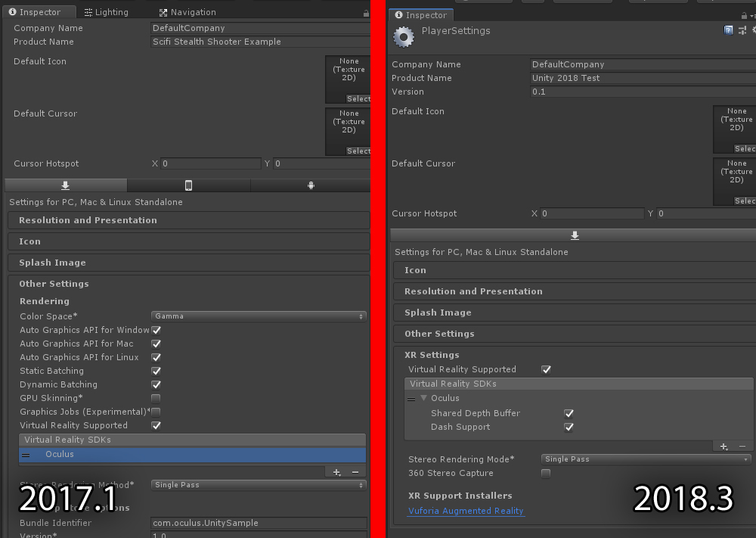Open the Vuforia Augmented Reality link
Image resolution: width=756 pixels, height=538 pixels.
point(466,511)
